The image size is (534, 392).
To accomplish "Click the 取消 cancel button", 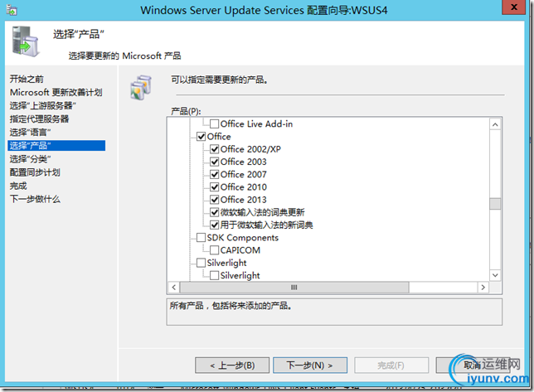I will click(x=472, y=365).
